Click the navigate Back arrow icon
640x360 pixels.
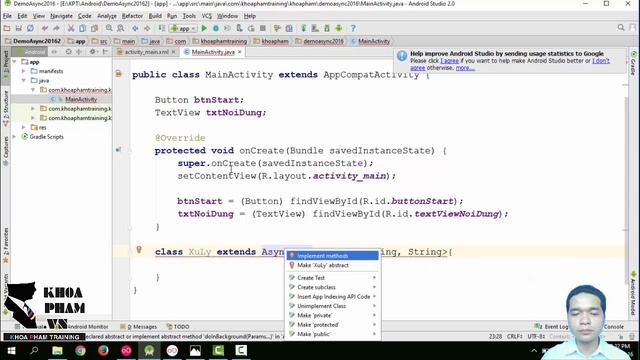pos(135,28)
